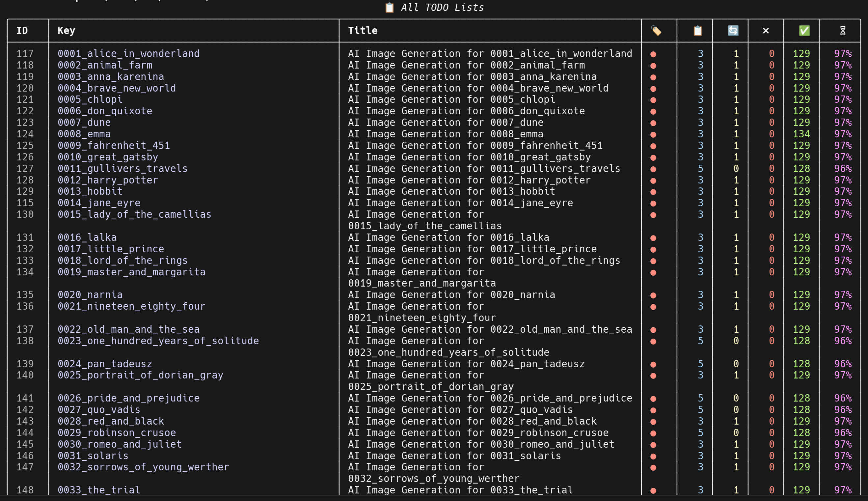Click the clipboard pending column header icon
The image size is (868, 501).
(697, 31)
